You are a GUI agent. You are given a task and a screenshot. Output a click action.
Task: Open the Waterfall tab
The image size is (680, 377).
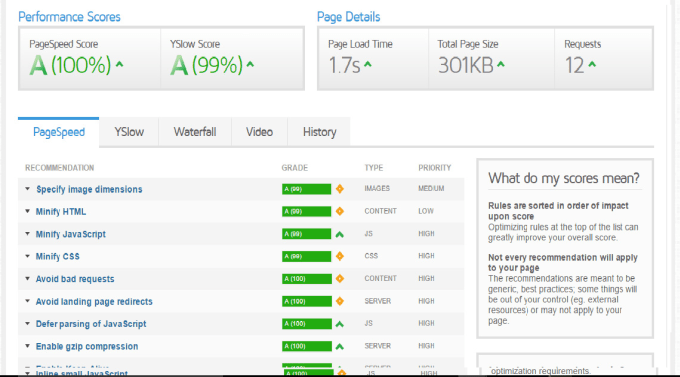point(195,132)
